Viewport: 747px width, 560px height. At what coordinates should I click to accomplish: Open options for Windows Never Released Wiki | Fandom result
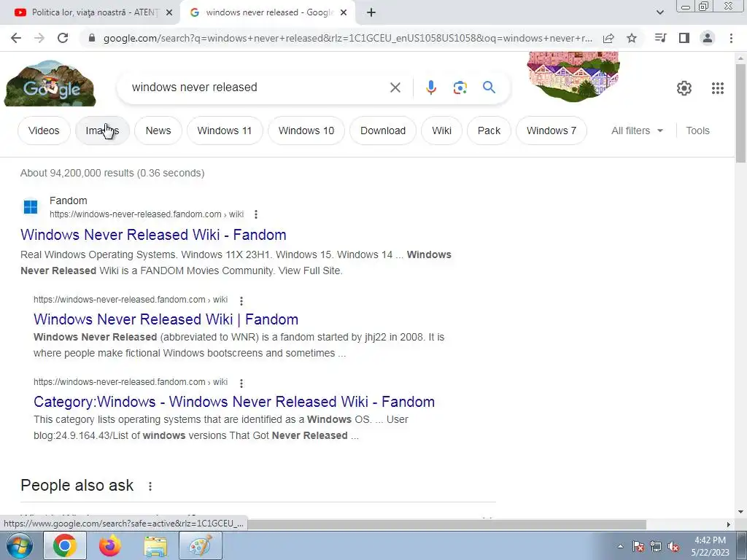click(x=241, y=301)
